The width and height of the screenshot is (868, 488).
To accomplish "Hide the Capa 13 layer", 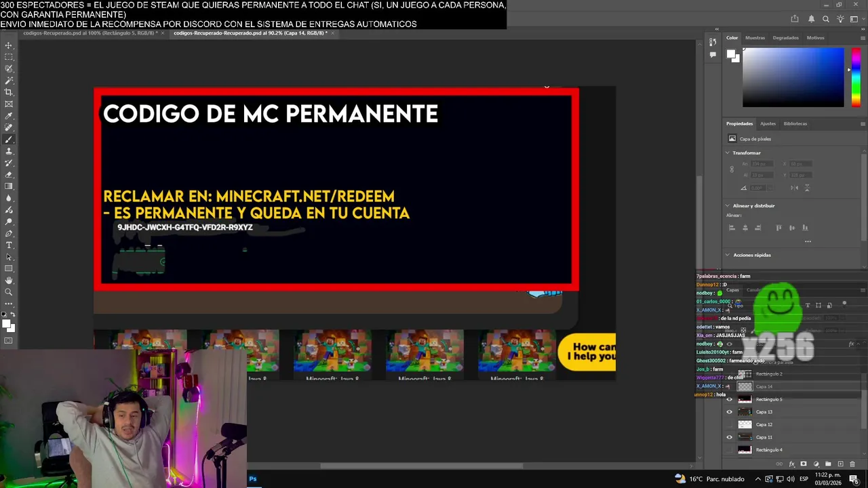I will point(730,412).
